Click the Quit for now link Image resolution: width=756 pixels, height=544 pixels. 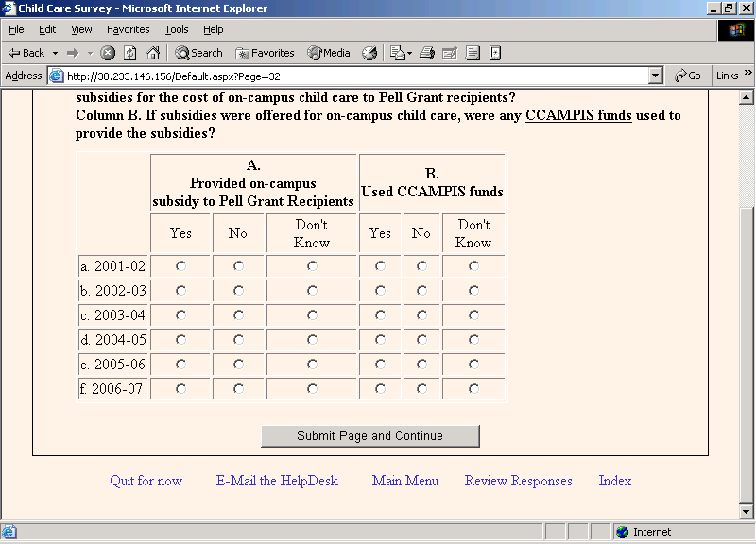click(x=146, y=481)
